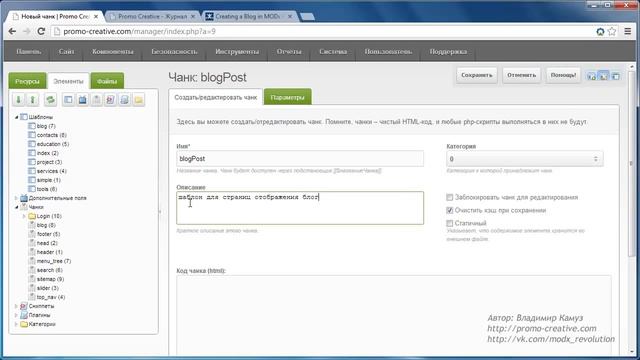Screen dimensions: 640x360
Task: Click the Имя field containing blogPost
Action: coord(300,159)
